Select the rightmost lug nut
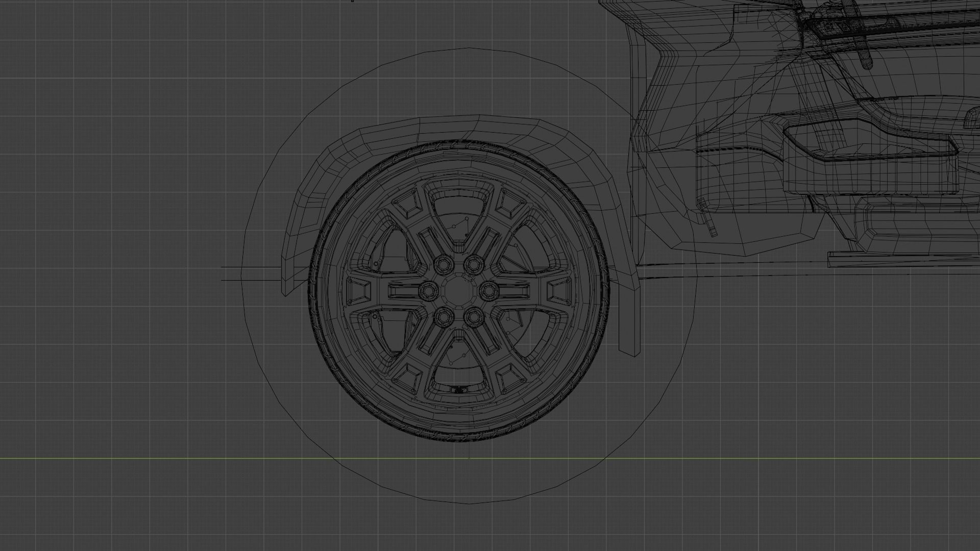980x551 pixels. 489,291
